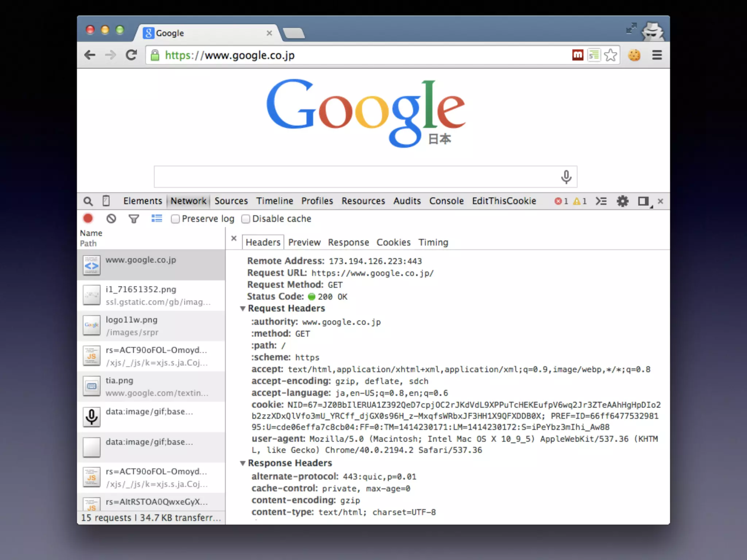Click the show console drawer icon
The image size is (747, 560).
pyautogui.click(x=601, y=201)
